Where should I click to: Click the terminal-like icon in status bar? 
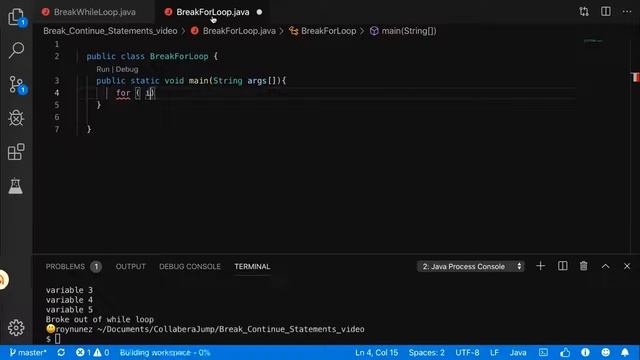coord(543,352)
